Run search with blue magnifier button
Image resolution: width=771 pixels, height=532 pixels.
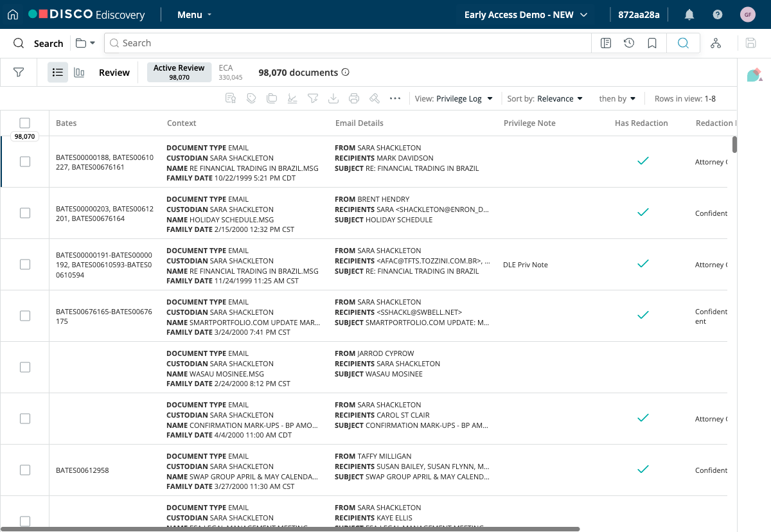[683, 43]
